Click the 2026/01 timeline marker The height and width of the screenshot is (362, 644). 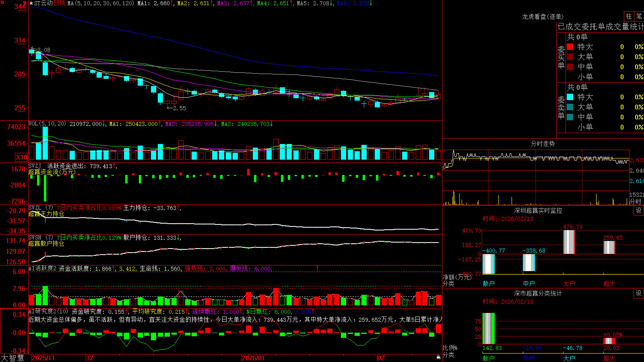253,358
